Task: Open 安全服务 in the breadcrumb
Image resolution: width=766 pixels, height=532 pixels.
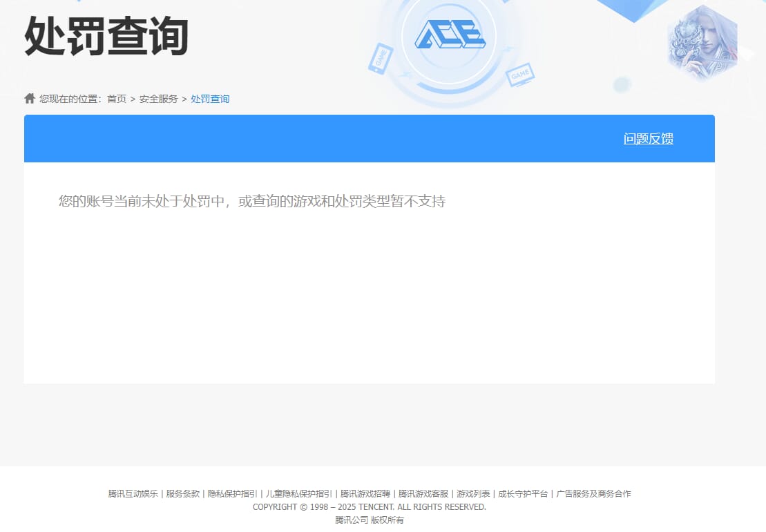Action: pyautogui.click(x=158, y=99)
